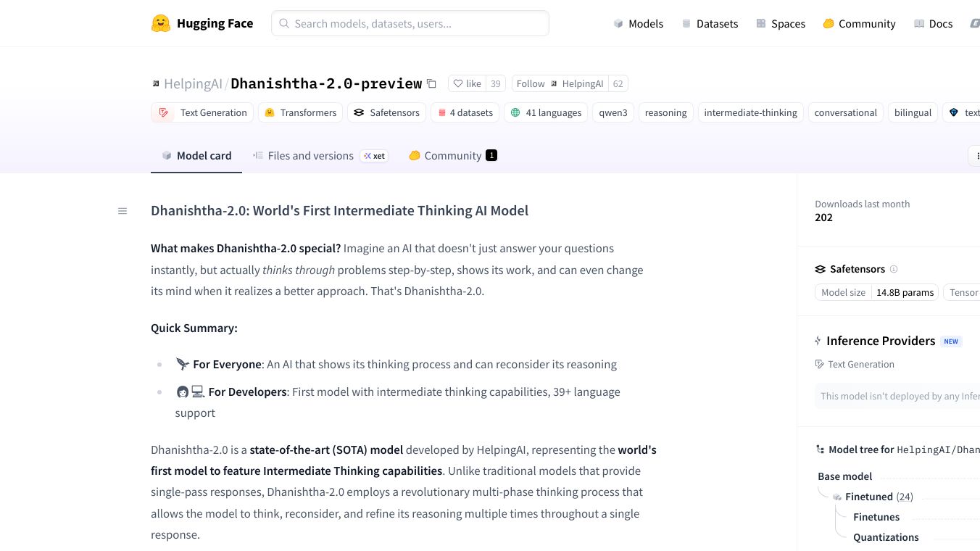
Task: Click the xet storage badge
Action: pyautogui.click(x=375, y=156)
